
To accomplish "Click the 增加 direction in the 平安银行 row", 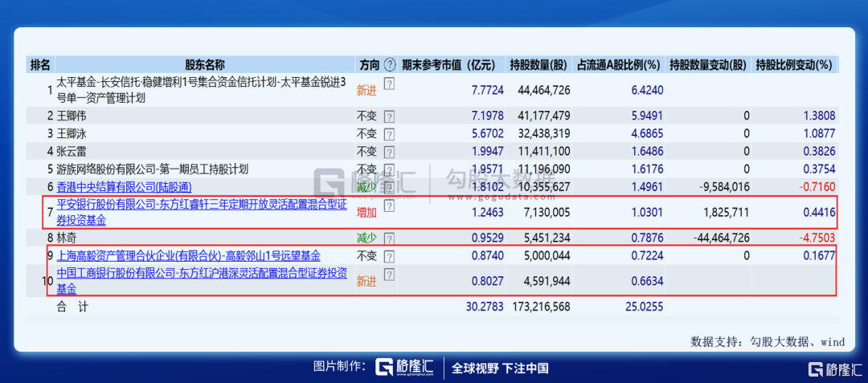I will [366, 214].
